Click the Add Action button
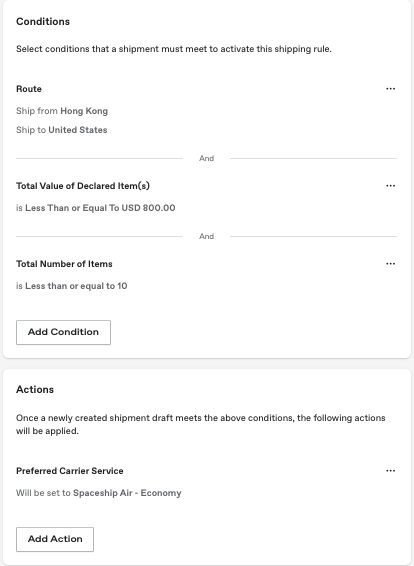Screen dimensions: 414x566 click(x=55, y=539)
